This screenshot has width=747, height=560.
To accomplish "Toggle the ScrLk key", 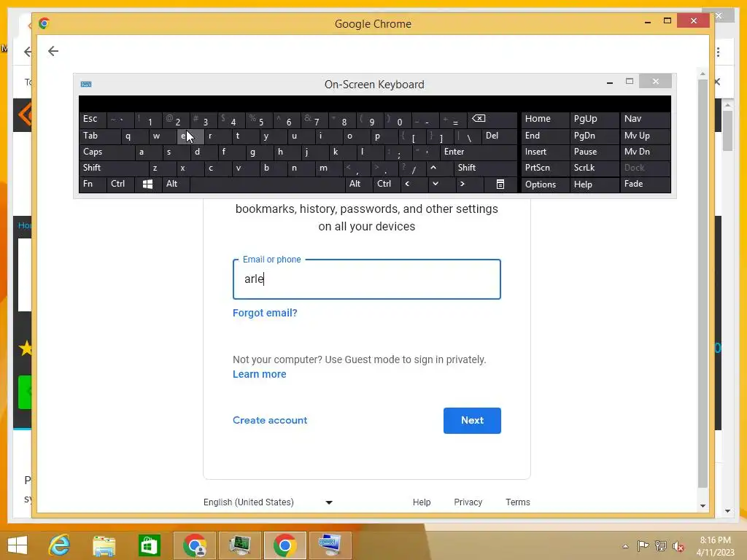I will (x=594, y=168).
